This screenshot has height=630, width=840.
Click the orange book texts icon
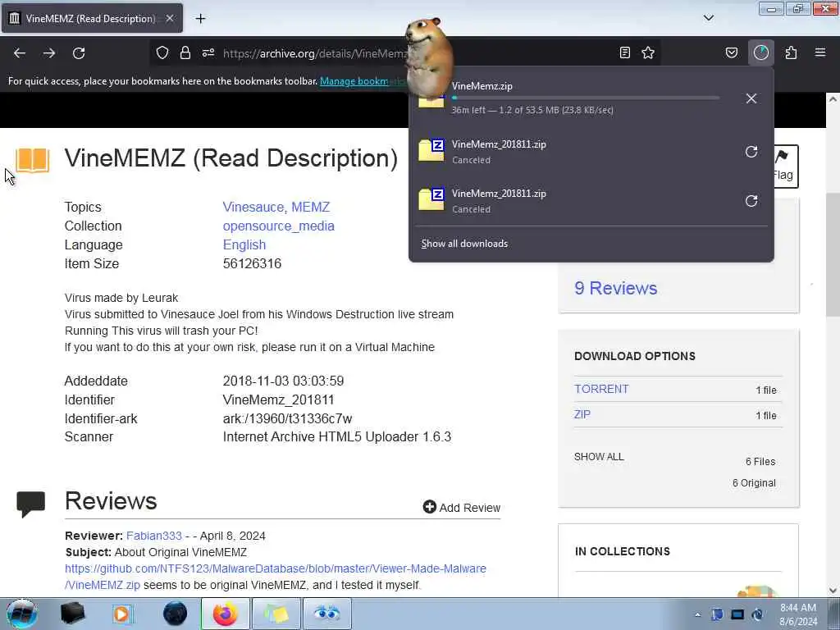[x=32, y=160]
